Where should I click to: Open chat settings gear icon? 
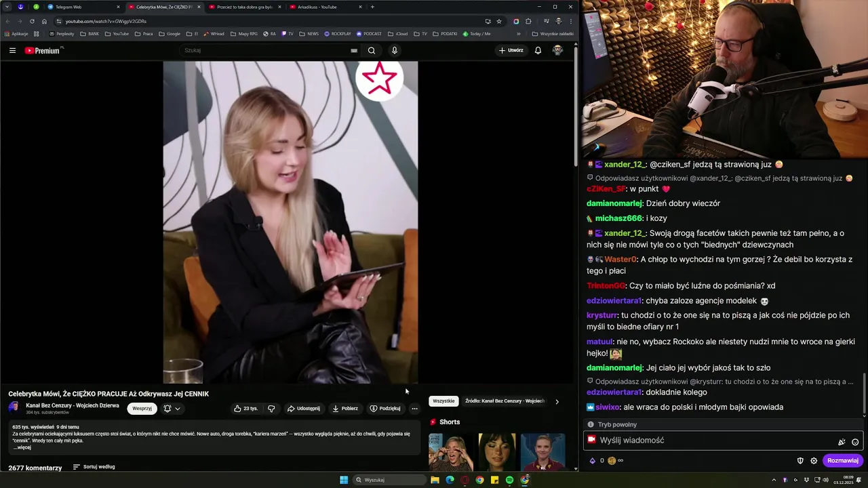pos(814,461)
